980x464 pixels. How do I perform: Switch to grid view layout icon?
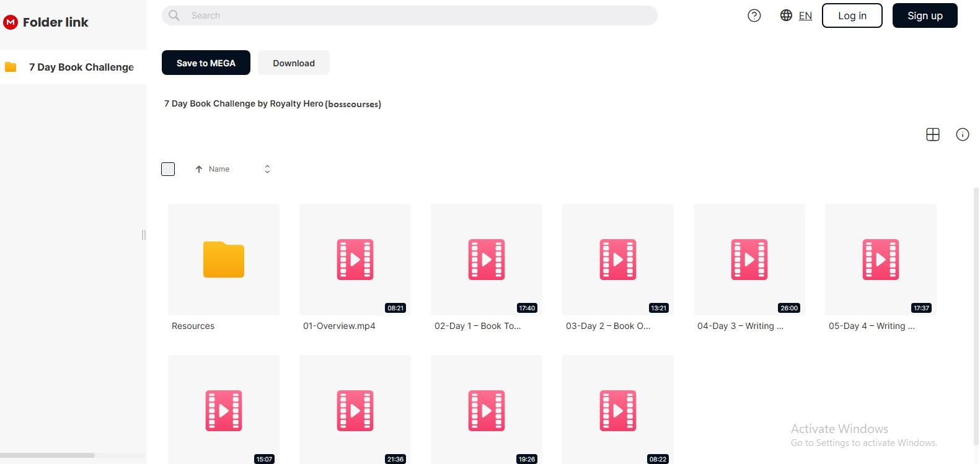(932, 134)
